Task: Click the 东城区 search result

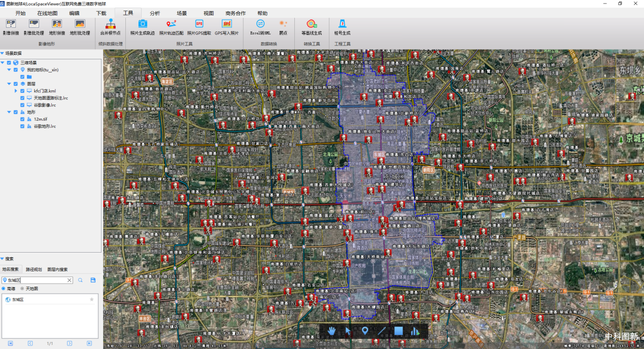Action: tap(18, 300)
